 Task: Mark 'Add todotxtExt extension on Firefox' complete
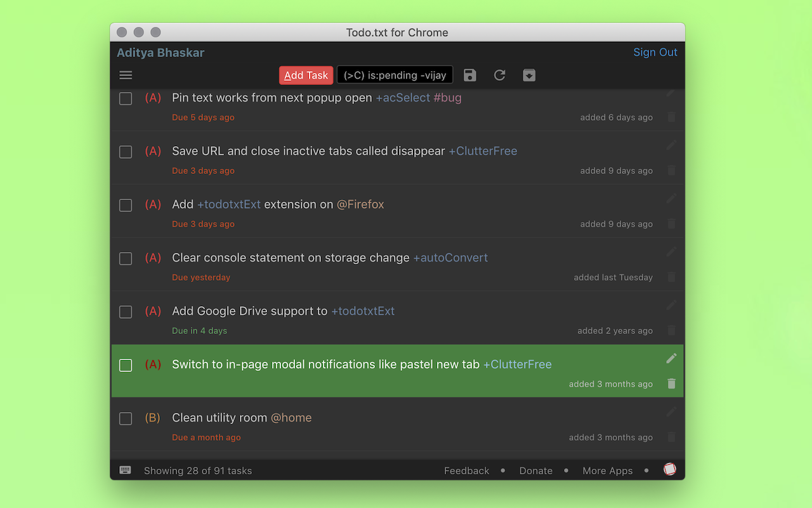coord(126,205)
